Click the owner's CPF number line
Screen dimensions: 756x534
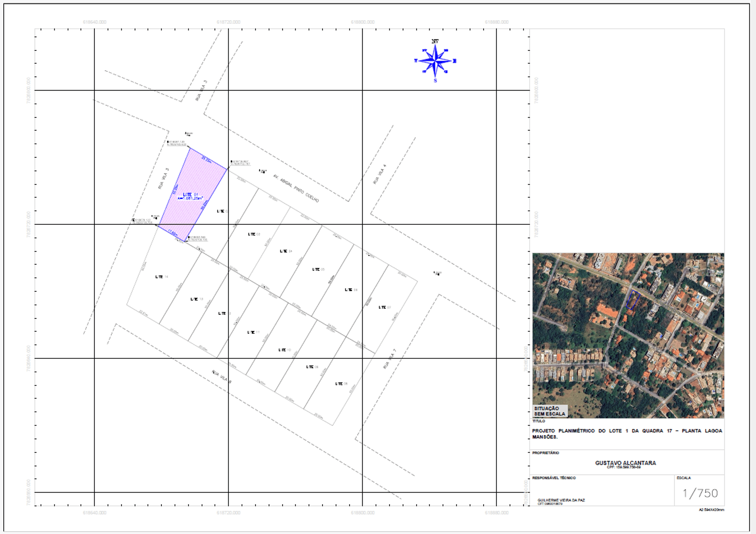click(624, 467)
